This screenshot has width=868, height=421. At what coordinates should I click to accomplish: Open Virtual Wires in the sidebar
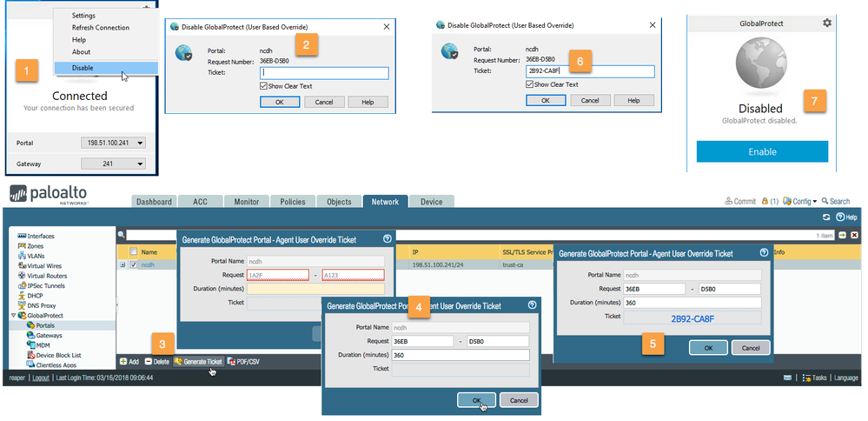[x=39, y=266]
